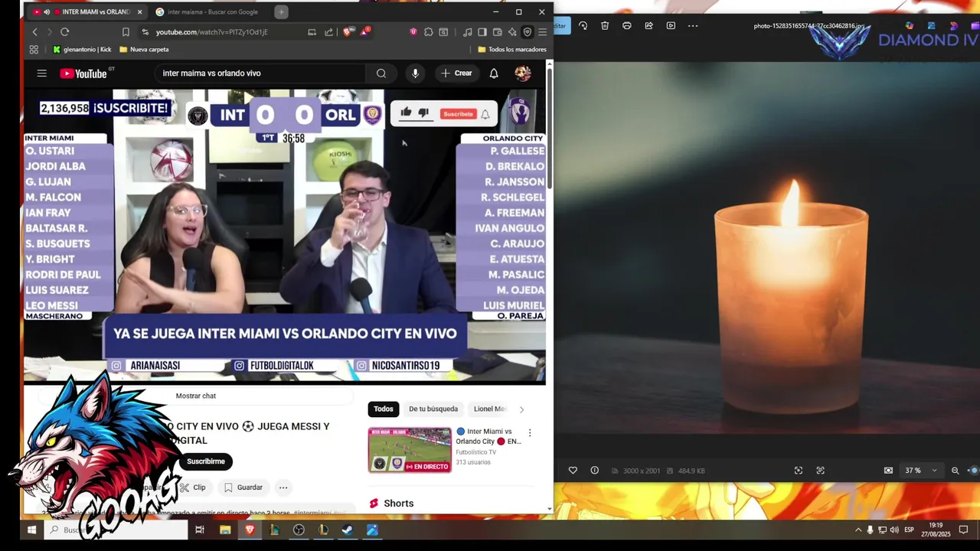Open File Explorer from taskbar
Image resolution: width=980 pixels, height=551 pixels.
pyautogui.click(x=225, y=530)
